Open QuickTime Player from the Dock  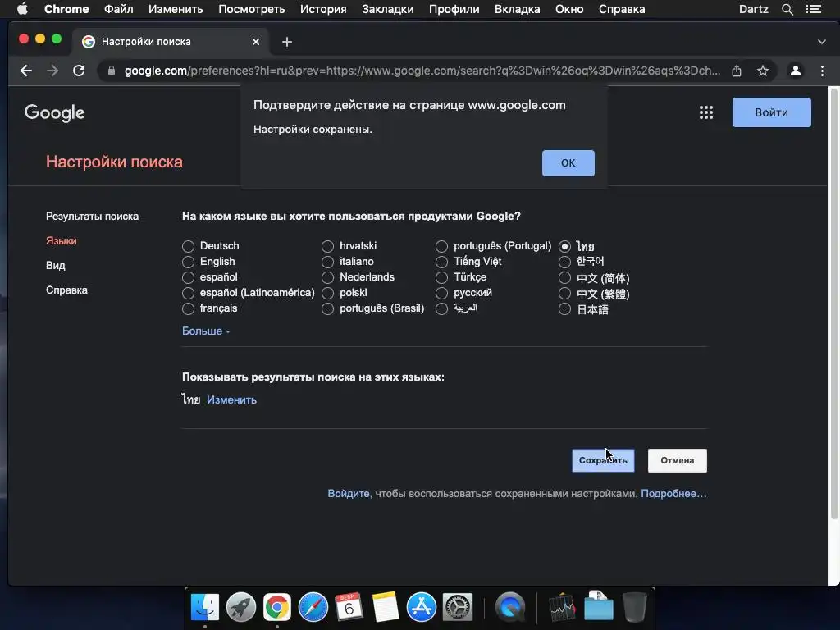(x=510, y=608)
